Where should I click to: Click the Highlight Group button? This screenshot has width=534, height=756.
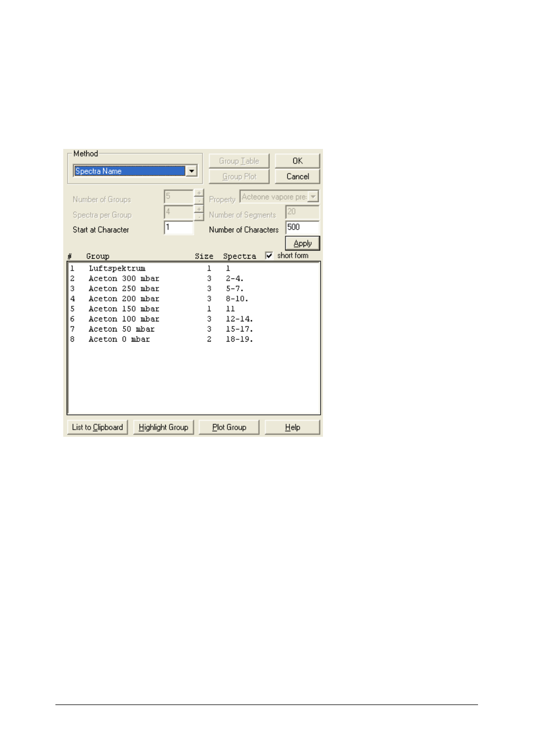coord(163,427)
